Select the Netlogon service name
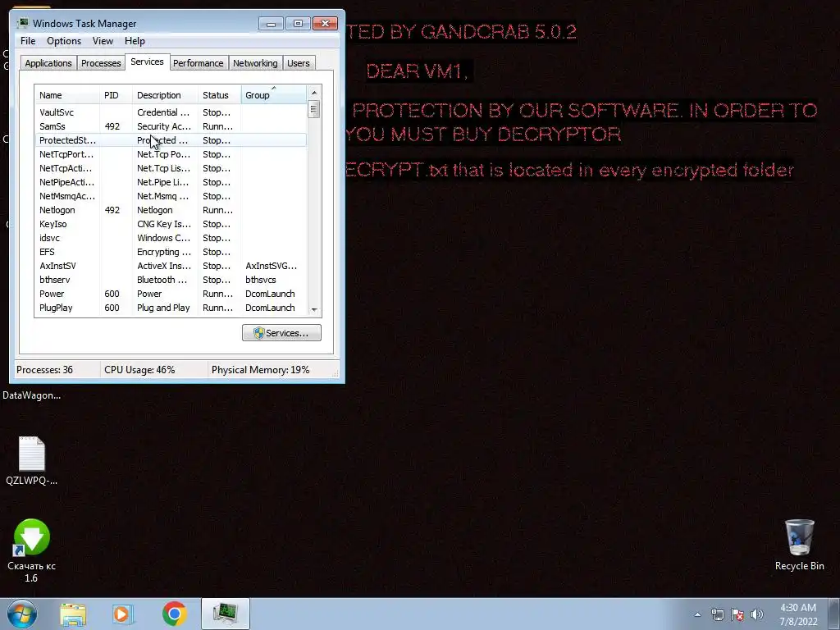 click(x=57, y=210)
